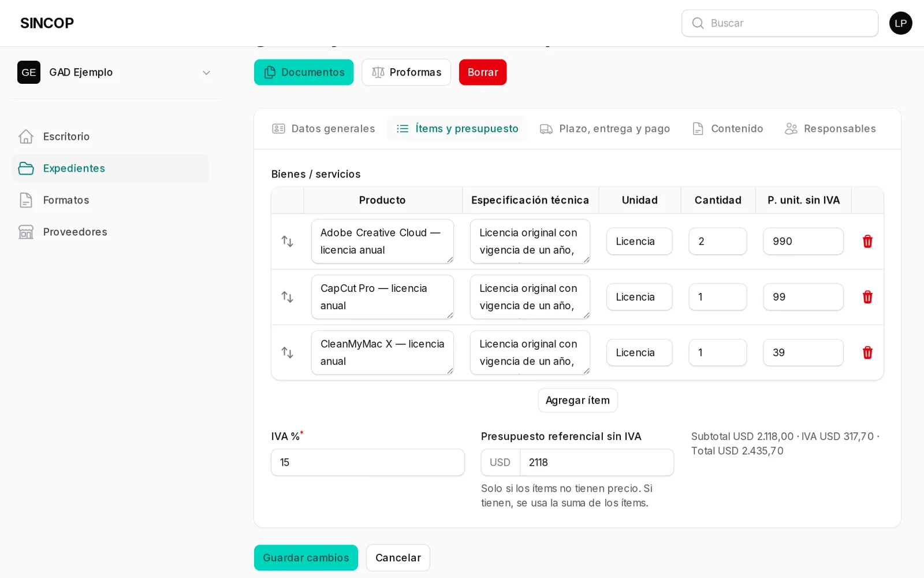The height and width of the screenshot is (578, 924).
Task: Switch to Contenido tab
Action: [728, 128]
